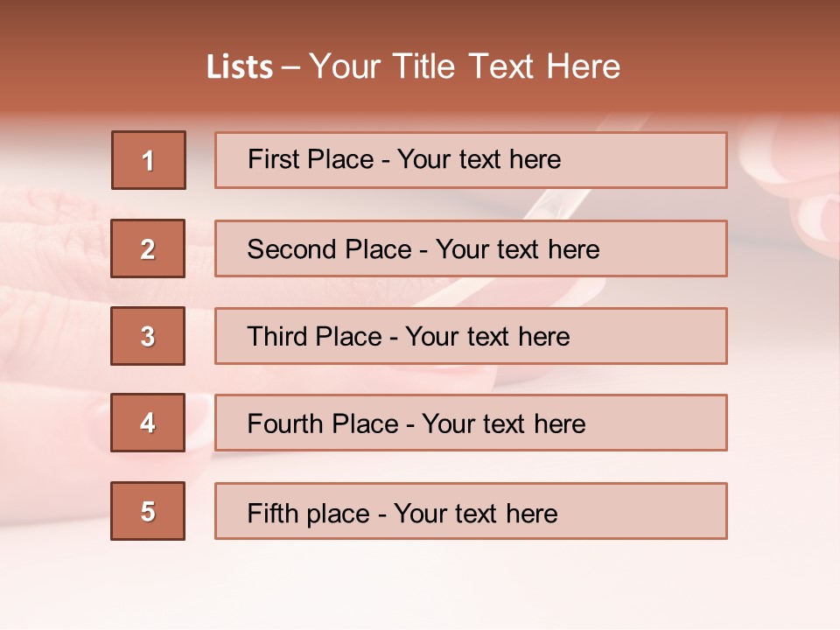Select the Fourth Place text bar
The image size is (840, 630).
(471, 423)
